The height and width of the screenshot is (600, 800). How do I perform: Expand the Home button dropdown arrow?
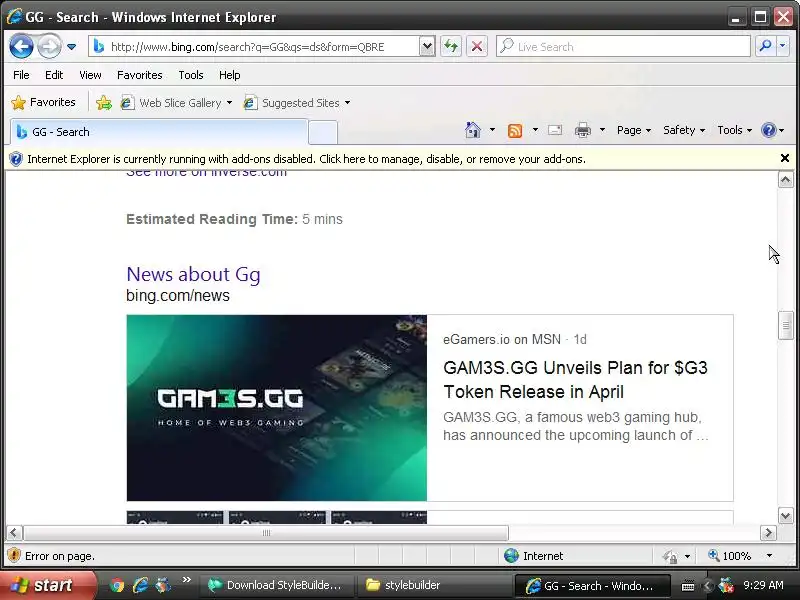(x=492, y=130)
